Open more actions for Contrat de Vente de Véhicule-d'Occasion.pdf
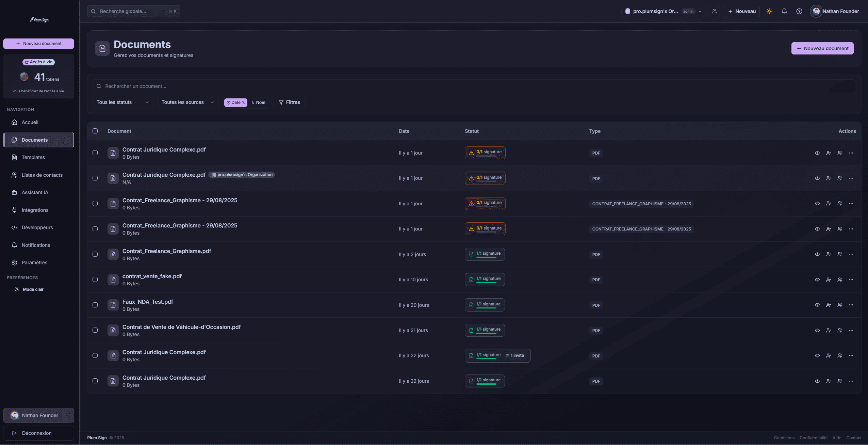 [x=851, y=331]
